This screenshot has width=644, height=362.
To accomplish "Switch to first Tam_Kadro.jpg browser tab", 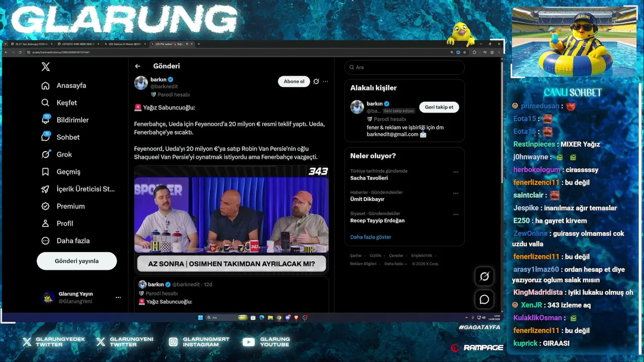I will tap(32, 44).
